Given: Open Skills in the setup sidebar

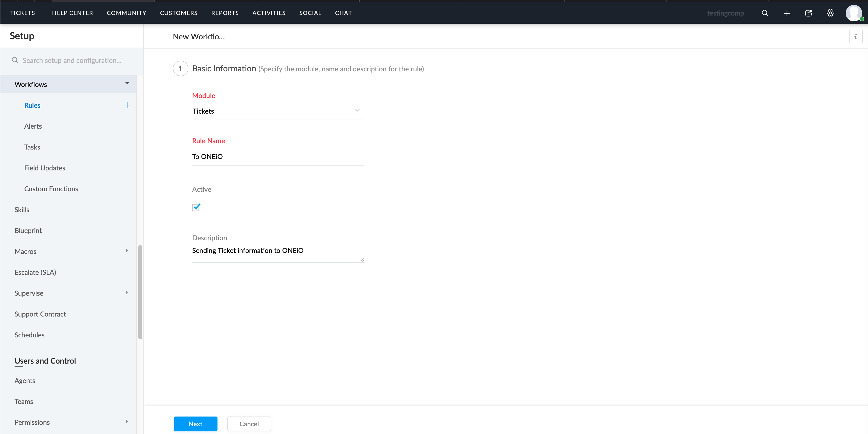Looking at the screenshot, I should pyautogui.click(x=22, y=209).
